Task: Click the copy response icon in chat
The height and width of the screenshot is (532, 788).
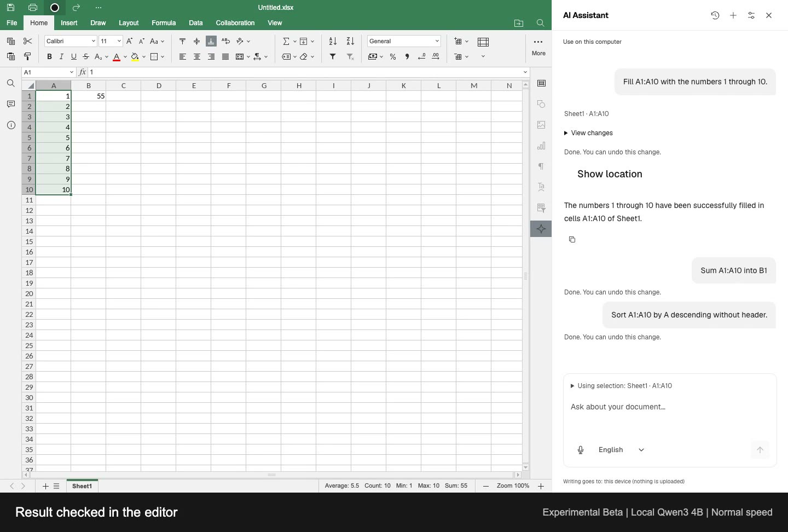Action: click(x=572, y=239)
